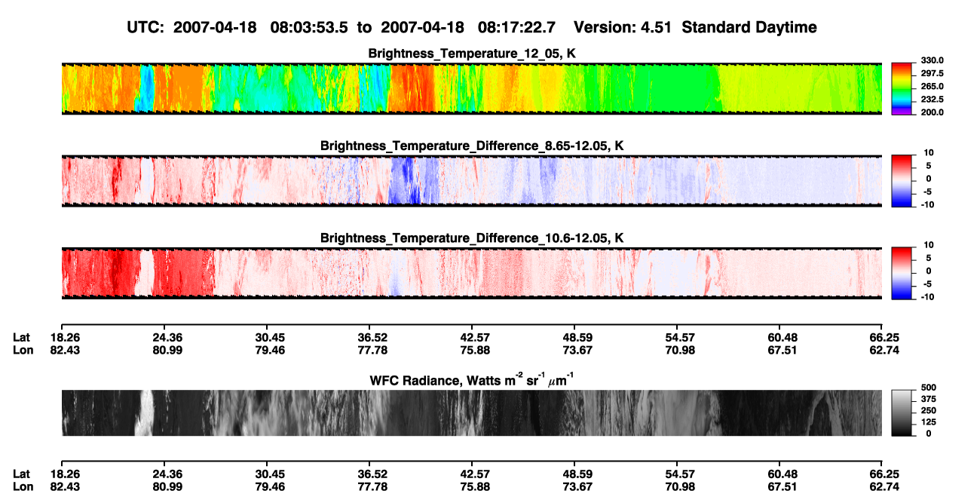980x503 pixels.
Task: Click the Lon label of the axis under the WFC strip
Action: coord(23,487)
